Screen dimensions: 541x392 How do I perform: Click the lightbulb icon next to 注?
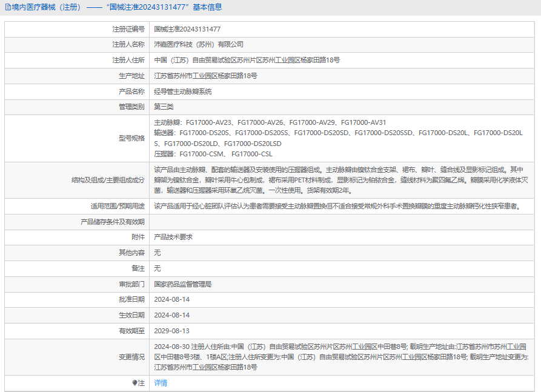(135, 383)
